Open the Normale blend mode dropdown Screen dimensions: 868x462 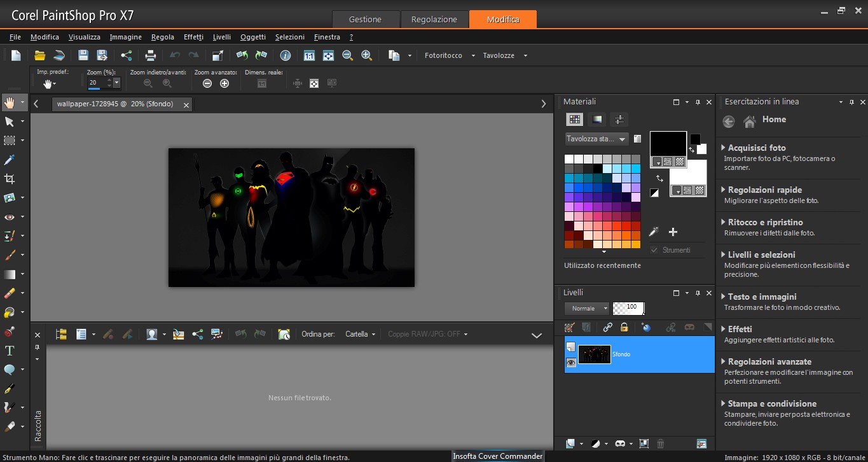[586, 309]
